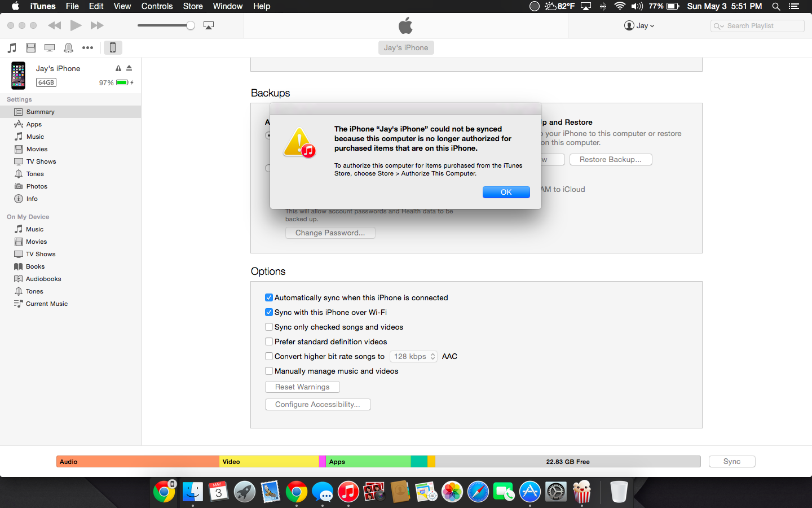Click Change Password button

click(330, 233)
